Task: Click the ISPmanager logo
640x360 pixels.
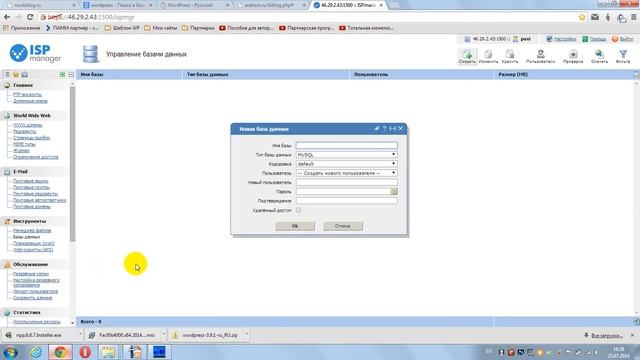Action: click(36, 53)
